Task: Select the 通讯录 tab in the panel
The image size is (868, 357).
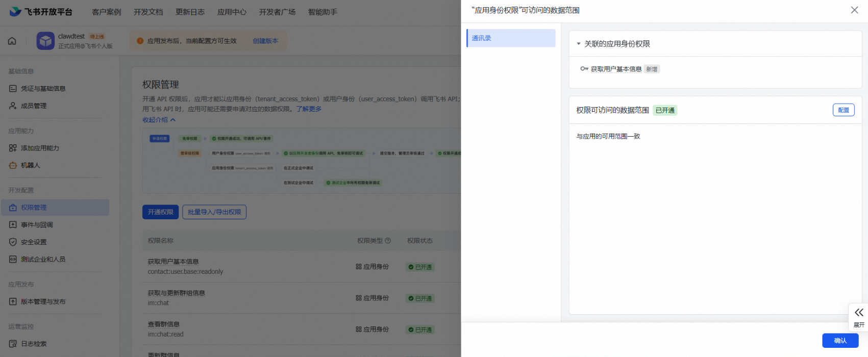Action: point(511,38)
